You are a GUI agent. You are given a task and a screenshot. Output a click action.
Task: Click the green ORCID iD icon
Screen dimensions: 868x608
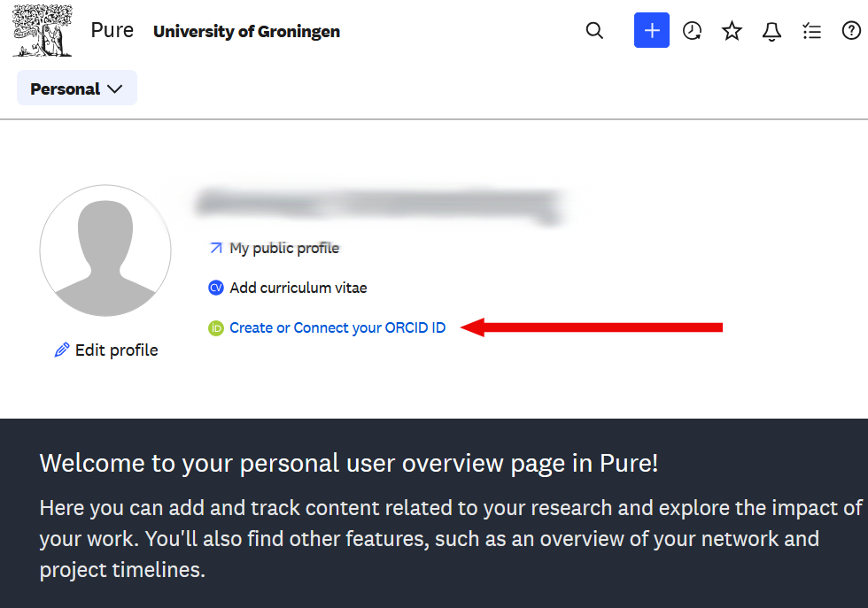[215, 327]
